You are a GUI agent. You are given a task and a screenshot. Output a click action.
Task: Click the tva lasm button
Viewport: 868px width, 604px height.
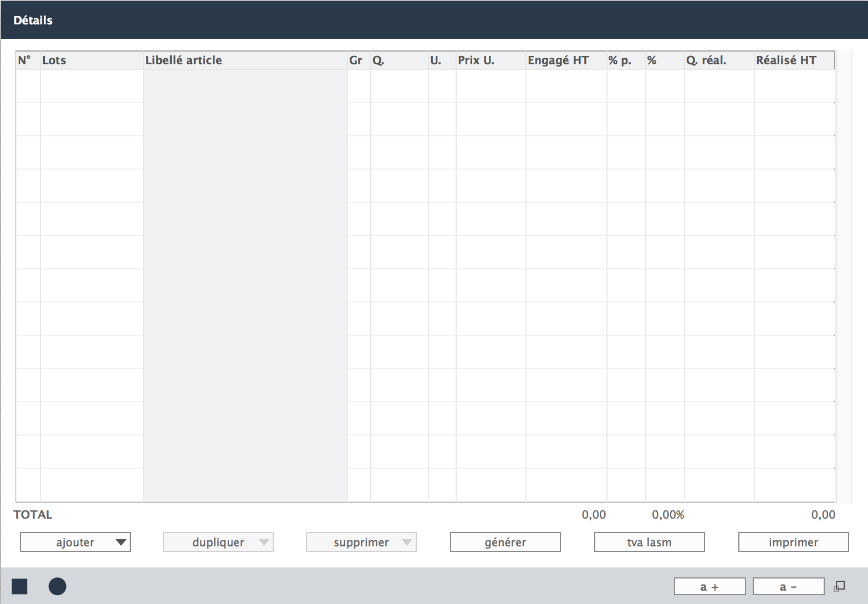click(650, 542)
